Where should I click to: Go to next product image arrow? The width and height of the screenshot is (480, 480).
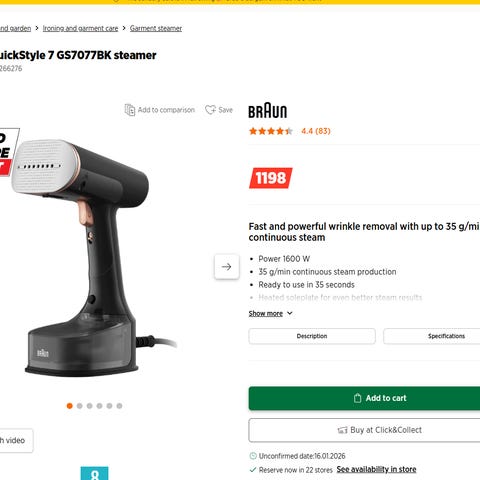pyautogui.click(x=227, y=267)
